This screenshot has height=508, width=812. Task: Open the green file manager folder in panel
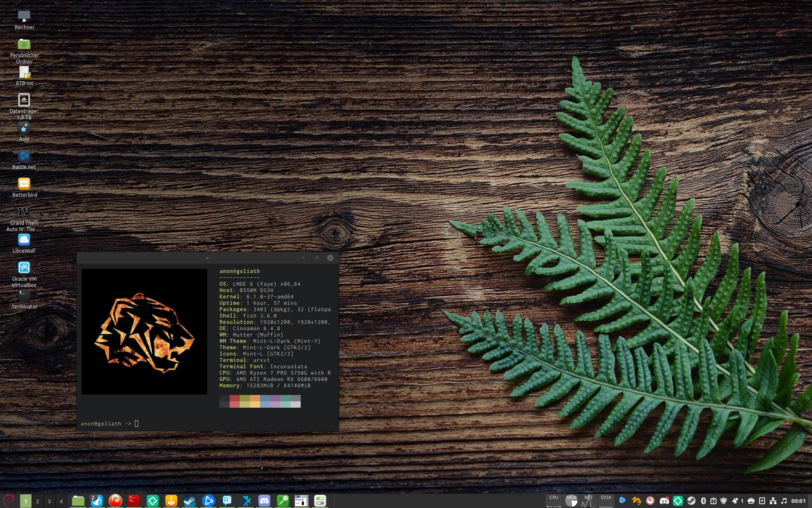(78, 501)
